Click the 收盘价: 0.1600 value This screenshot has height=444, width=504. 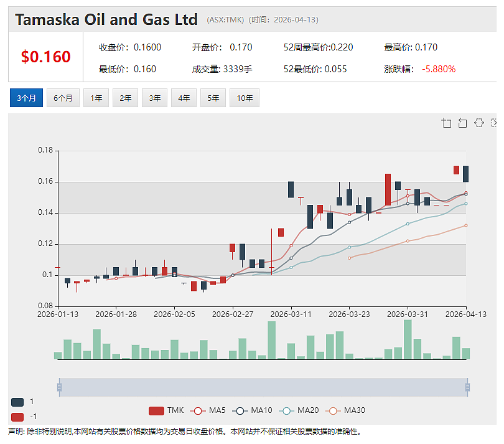coord(130,47)
